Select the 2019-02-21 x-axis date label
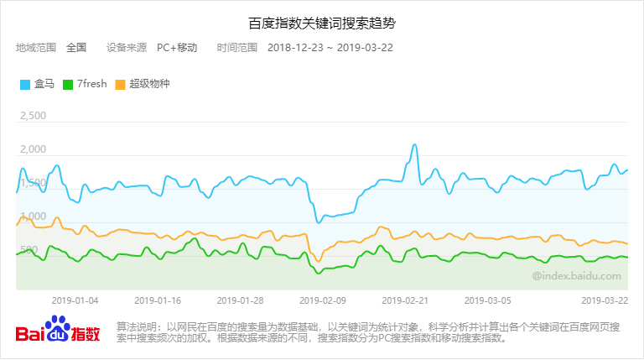 (405, 300)
